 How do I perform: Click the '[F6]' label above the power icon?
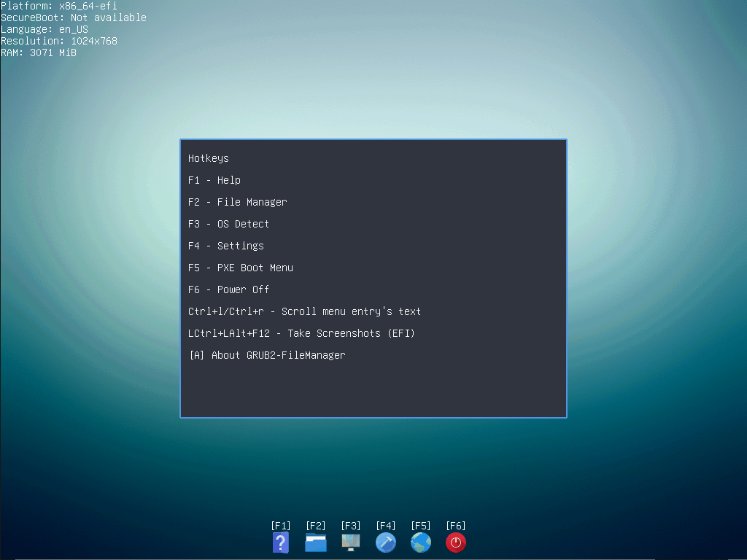tap(456, 526)
